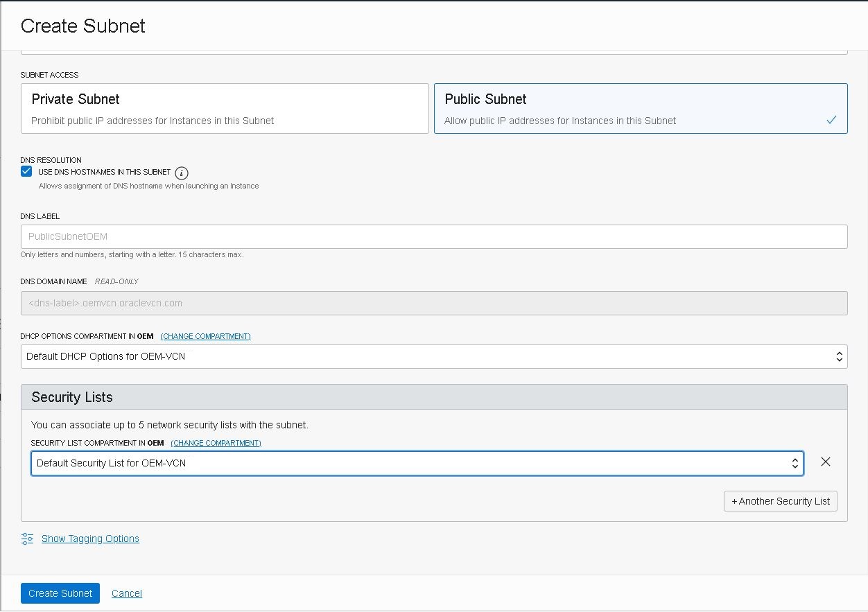The height and width of the screenshot is (612, 868).
Task: Select the Private Subnet access option
Action: pyautogui.click(x=224, y=108)
